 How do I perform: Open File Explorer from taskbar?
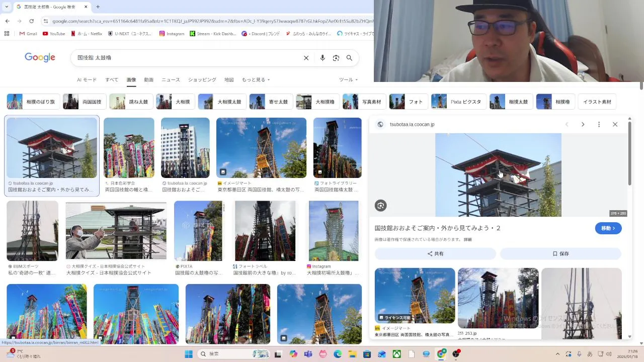click(353, 354)
